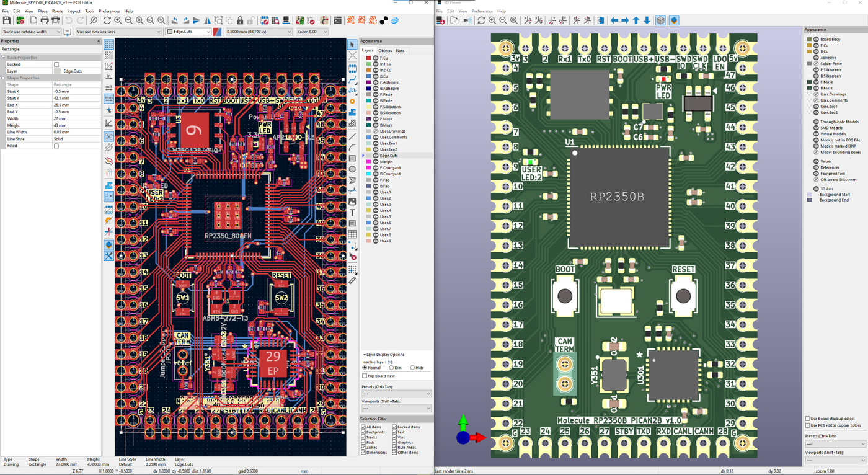Screen dimensions: 868x475
Task: Select the Add Text tool
Action: (x=352, y=212)
